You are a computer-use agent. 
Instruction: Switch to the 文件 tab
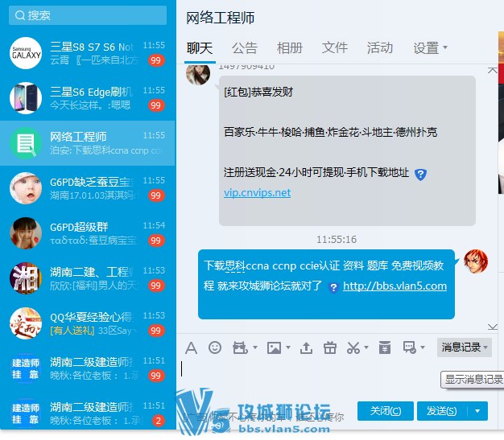(x=335, y=48)
